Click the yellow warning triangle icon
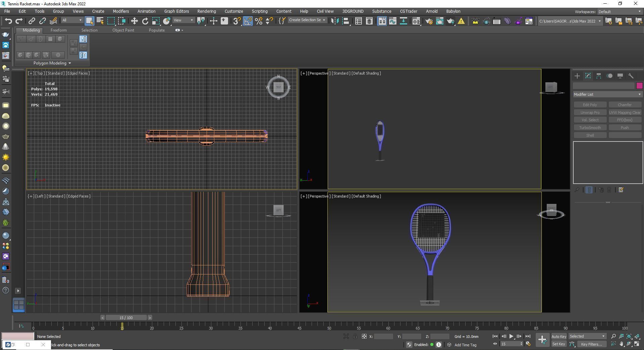This screenshot has width=644, height=350. point(461,21)
